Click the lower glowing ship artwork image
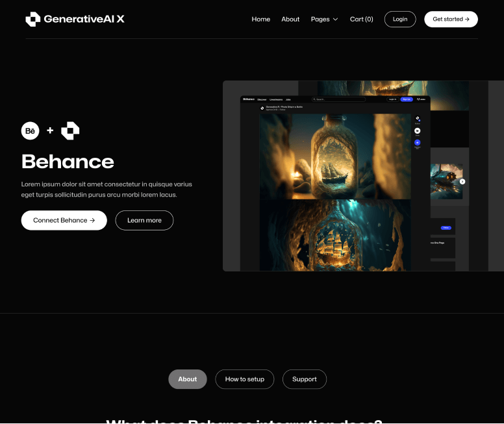The height and width of the screenshot is (424, 504). click(335, 235)
